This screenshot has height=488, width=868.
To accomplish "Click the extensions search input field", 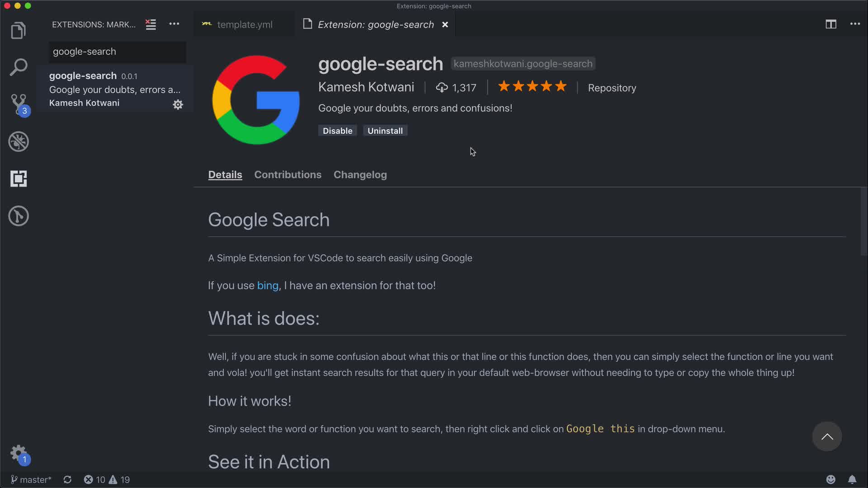I will (x=117, y=52).
